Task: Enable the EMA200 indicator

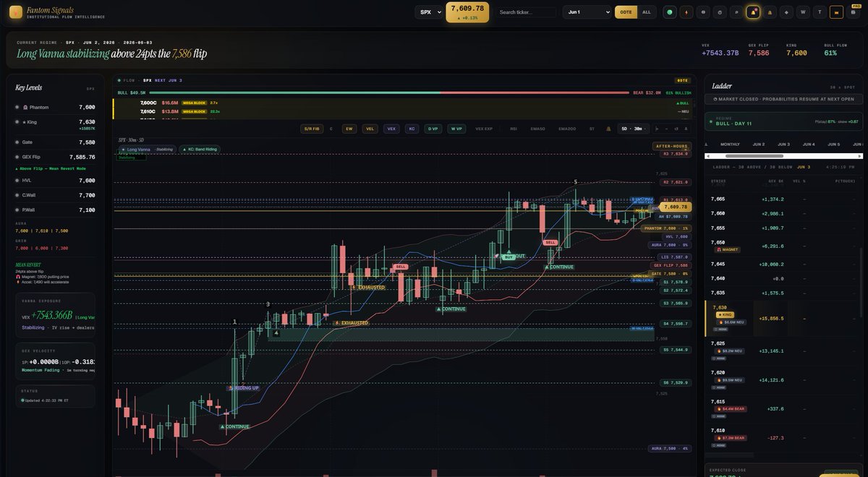Action: click(x=567, y=129)
